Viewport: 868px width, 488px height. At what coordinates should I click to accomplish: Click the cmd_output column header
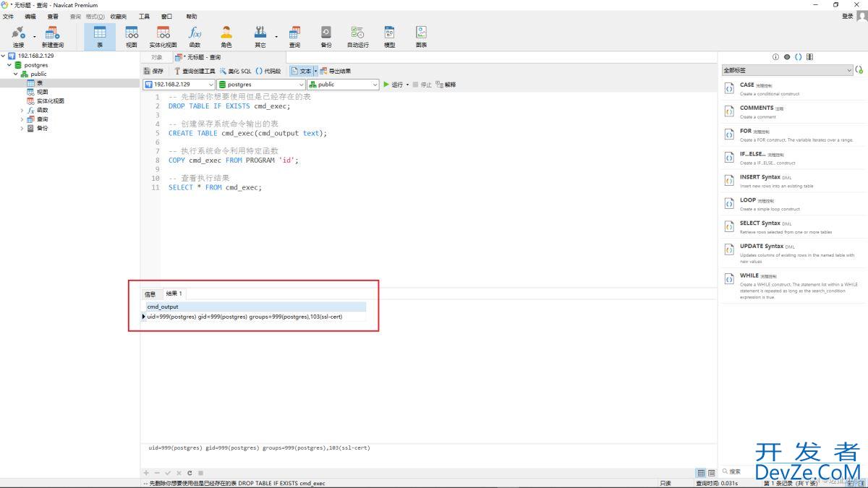coord(255,307)
